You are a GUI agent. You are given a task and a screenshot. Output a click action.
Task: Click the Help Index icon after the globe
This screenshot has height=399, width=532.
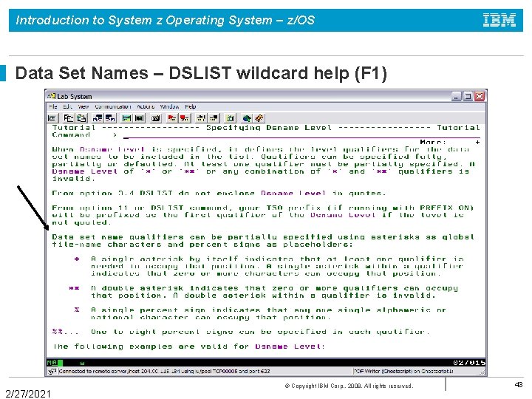(x=259, y=118)
